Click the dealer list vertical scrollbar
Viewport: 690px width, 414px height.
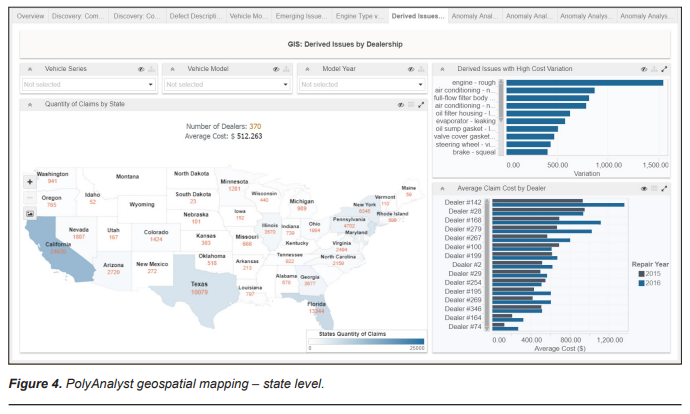point(487,264)
